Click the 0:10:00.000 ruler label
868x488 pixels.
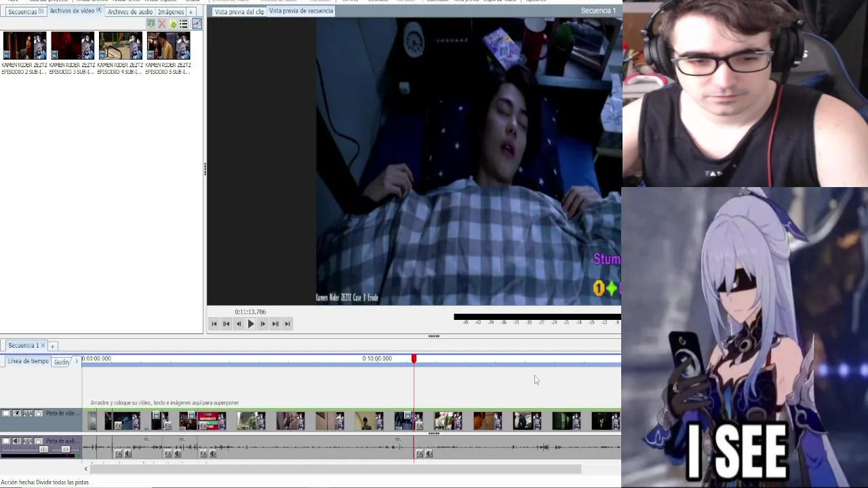pyautogui.click(x=377, y=359)
